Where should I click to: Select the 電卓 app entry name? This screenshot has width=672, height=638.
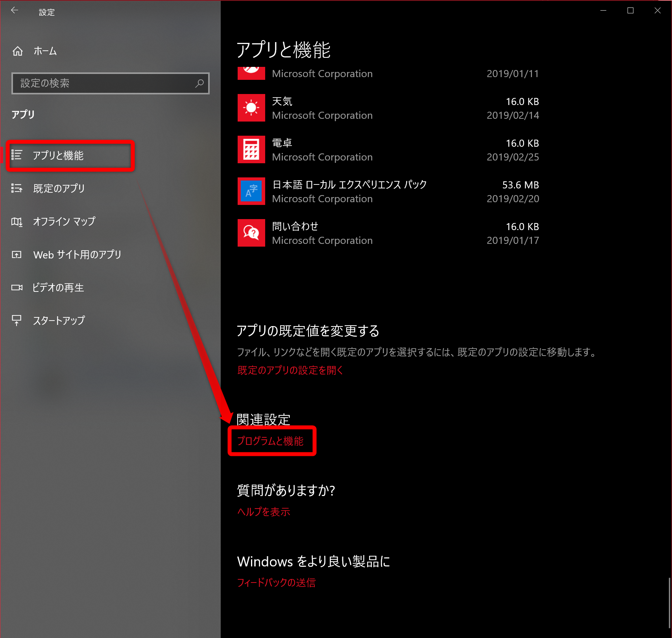pyautogui.click(x=282, y=143)
